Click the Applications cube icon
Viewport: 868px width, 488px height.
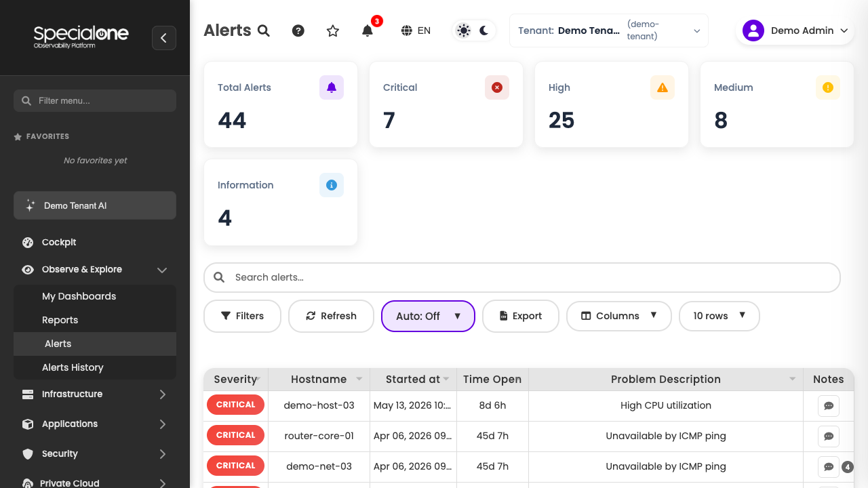tap(28, 424)
